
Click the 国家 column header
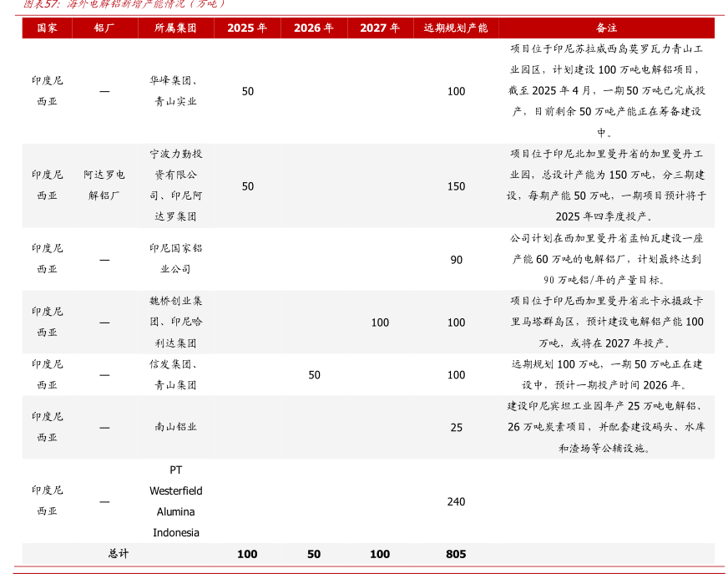pos(47,28)
